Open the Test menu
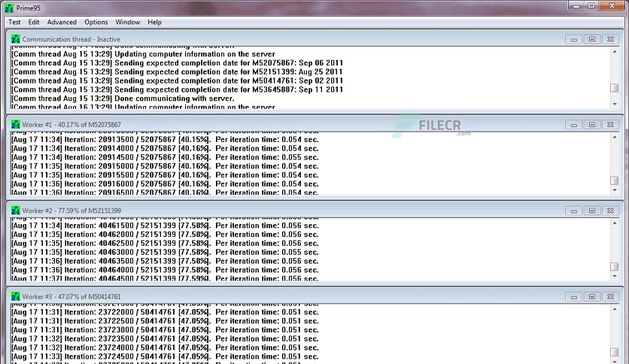 (x=14, y=22)
